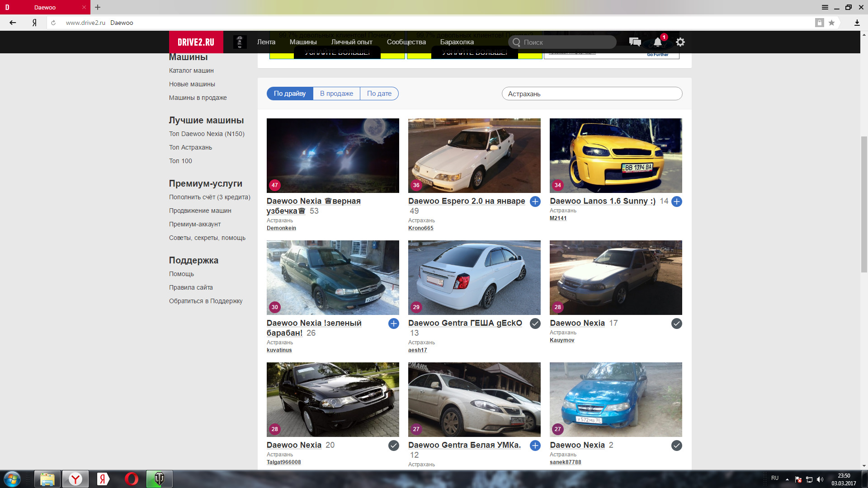Open the notifications bell icon
Viewport: 868px width, 488px height.
pyautogui.click(x=658, y=42)
